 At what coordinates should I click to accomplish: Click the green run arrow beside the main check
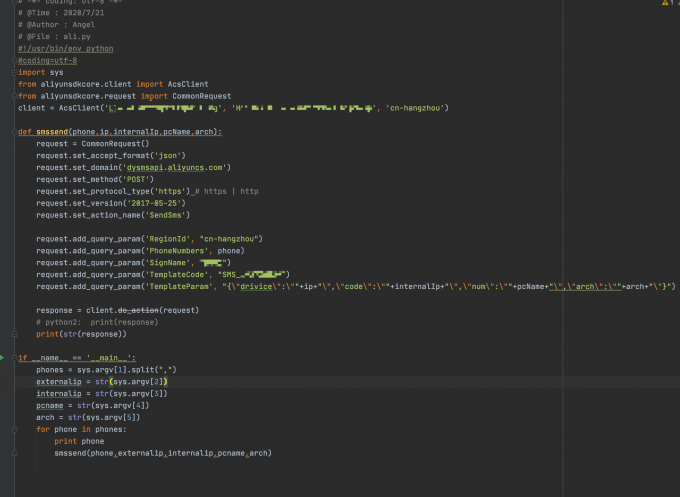coord(2,358)
